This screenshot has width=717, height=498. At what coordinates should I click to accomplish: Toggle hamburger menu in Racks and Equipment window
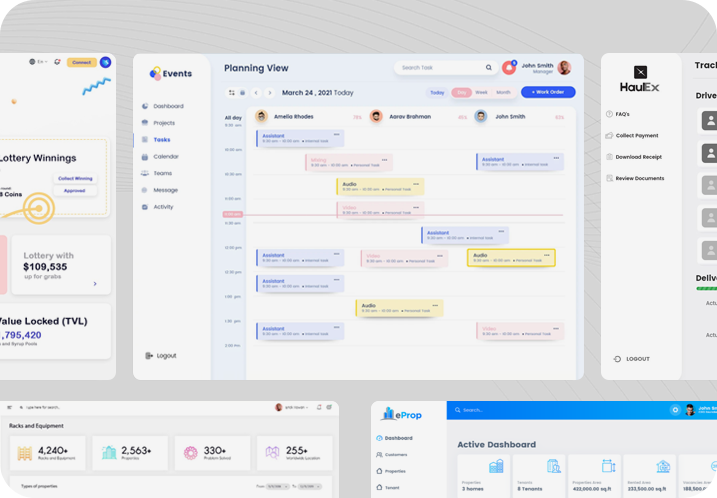click(10, 407)
